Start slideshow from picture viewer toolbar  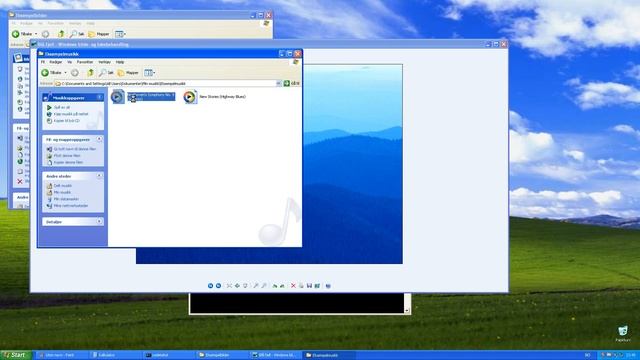(x=245, y=286)
